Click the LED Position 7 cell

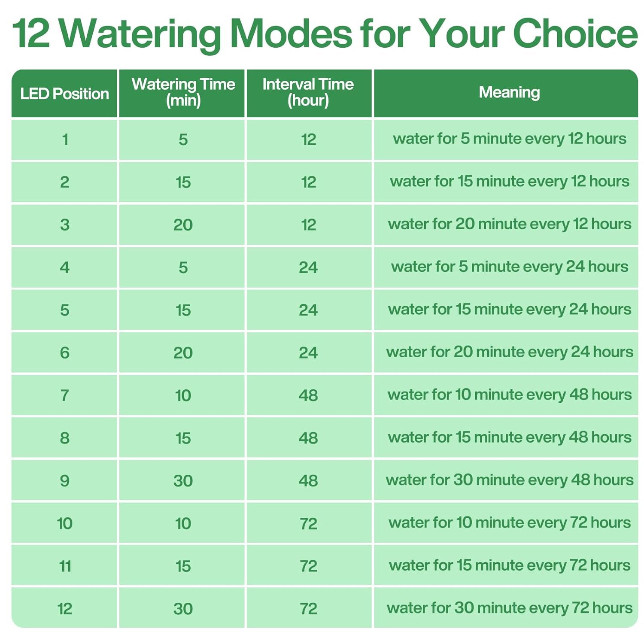click(64, 395)
